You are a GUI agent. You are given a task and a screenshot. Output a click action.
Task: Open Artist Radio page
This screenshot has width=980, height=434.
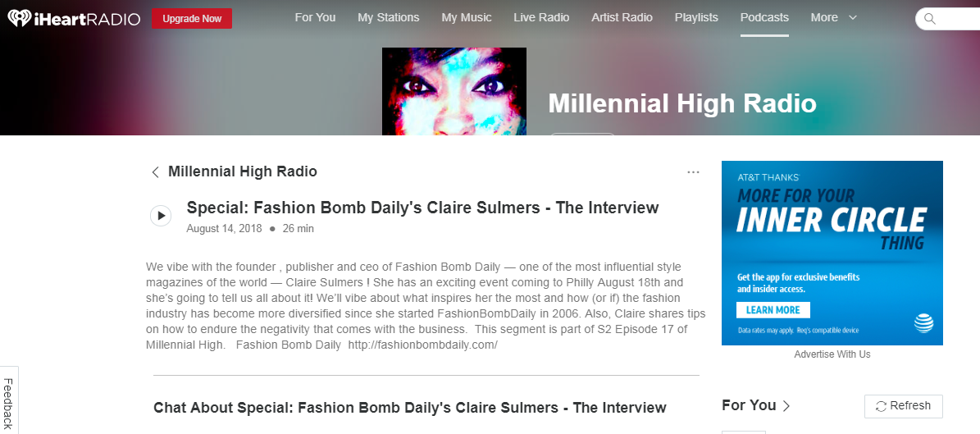click(x=622, y=17)
